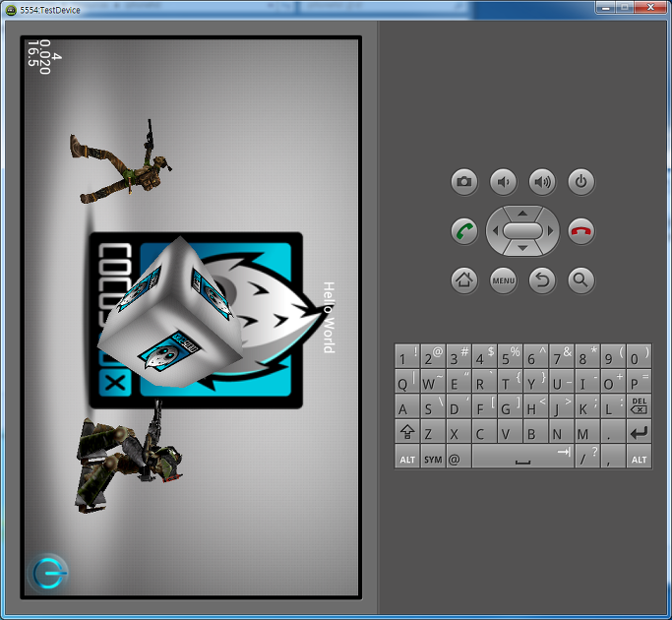The height and width of the screenshot is (620, 672).
Task: Tap the red end call button
Action: coord(581,231)
